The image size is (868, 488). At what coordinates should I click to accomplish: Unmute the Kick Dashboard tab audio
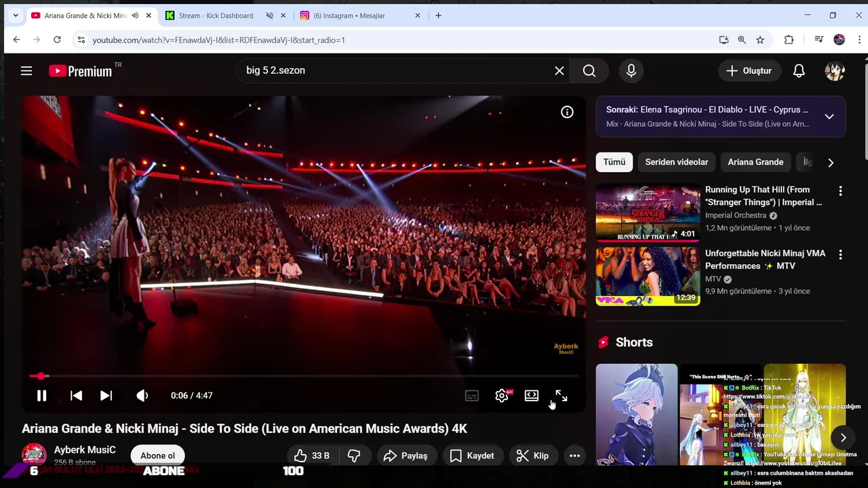point(269,16)
